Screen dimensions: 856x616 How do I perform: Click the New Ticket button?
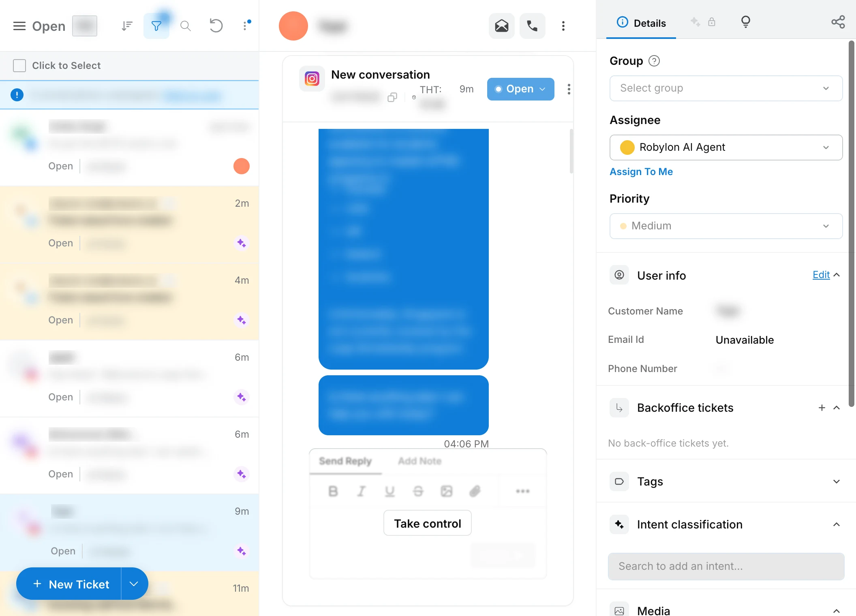[x=69, y=584]
